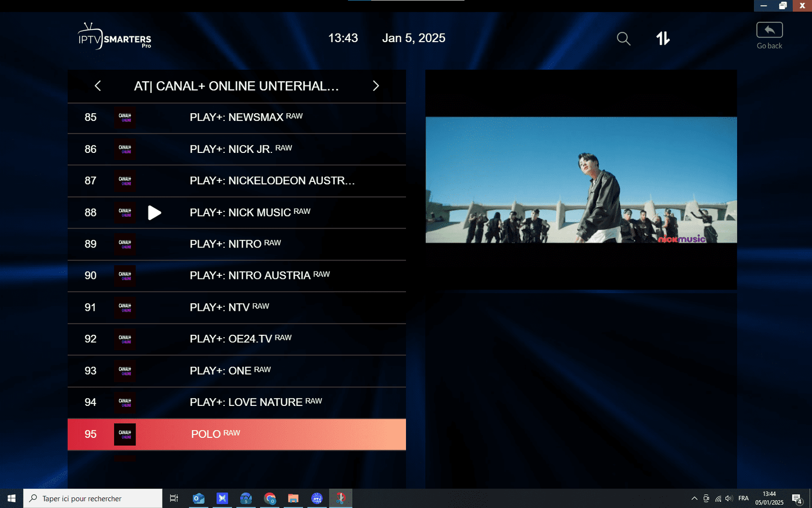The height and width of the screenshot is (508, 812).
Task: Click the Go back button
Action: [769, 36]
